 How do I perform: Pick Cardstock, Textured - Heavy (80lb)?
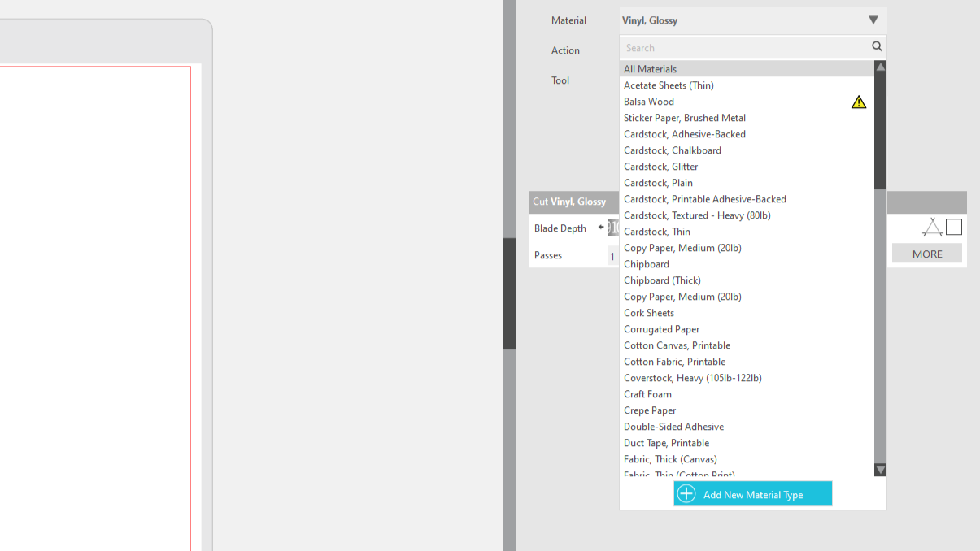pyautogui.click(x=747, y=215)
